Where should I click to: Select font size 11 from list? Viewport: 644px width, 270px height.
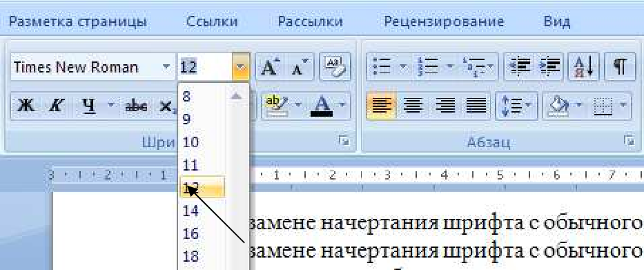coord(191,165)
